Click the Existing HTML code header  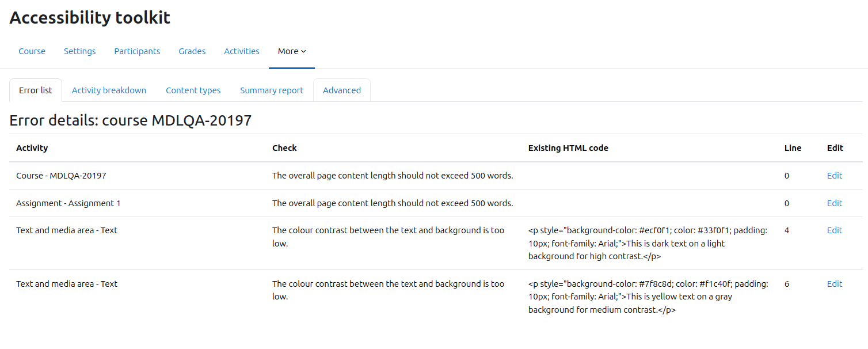(568, 148)
